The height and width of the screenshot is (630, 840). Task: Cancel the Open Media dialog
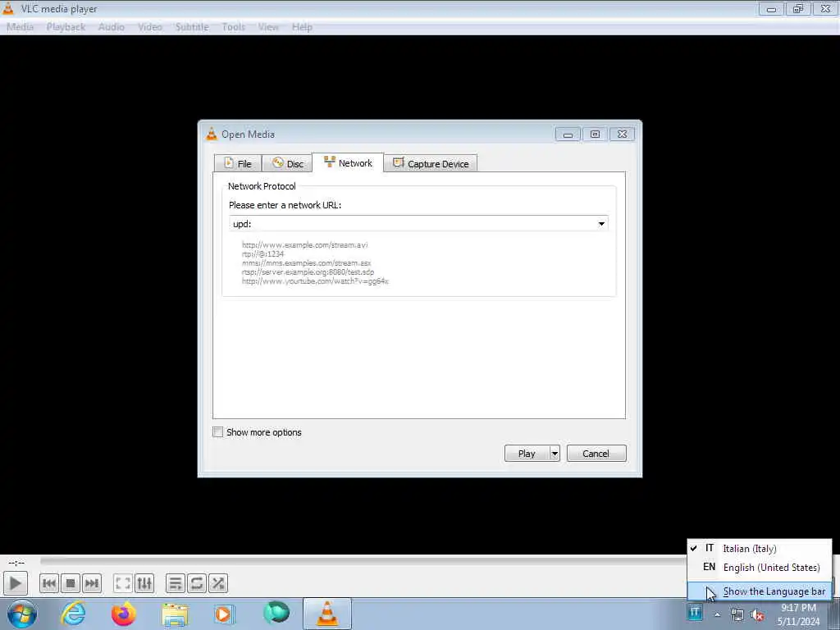(596, 453)
